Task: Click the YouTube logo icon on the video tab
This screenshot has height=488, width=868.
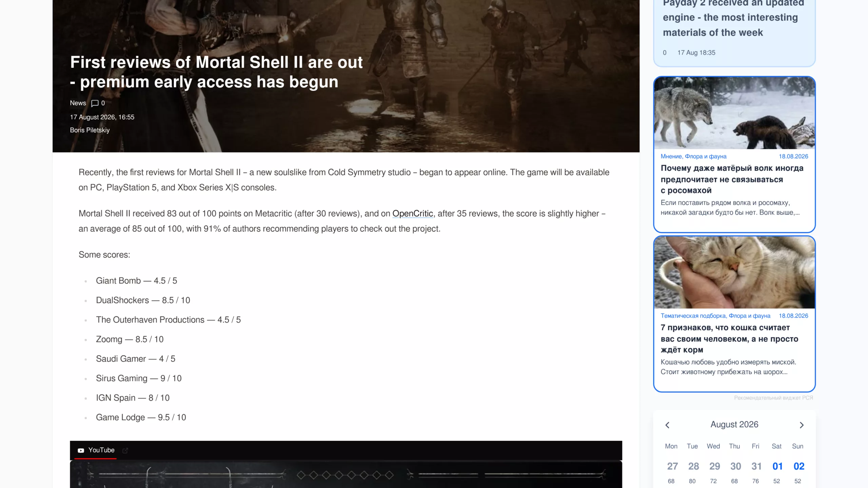Action: tap(81, 450)
